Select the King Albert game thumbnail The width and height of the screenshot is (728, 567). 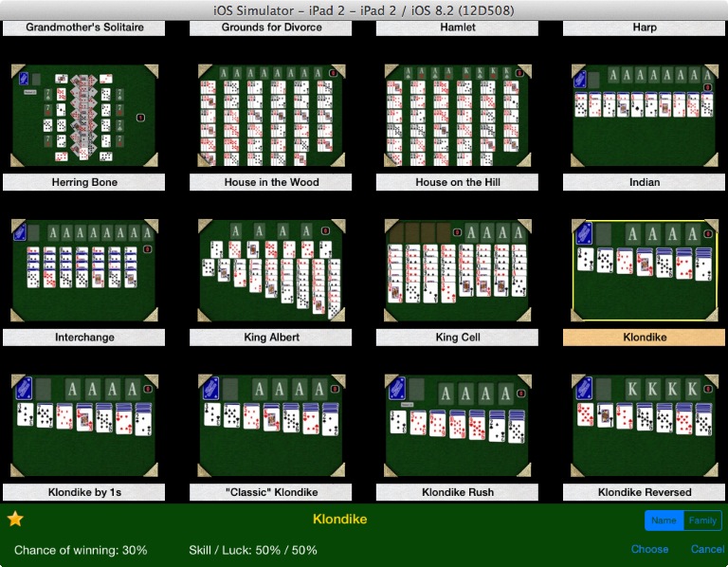click(271, 270)
